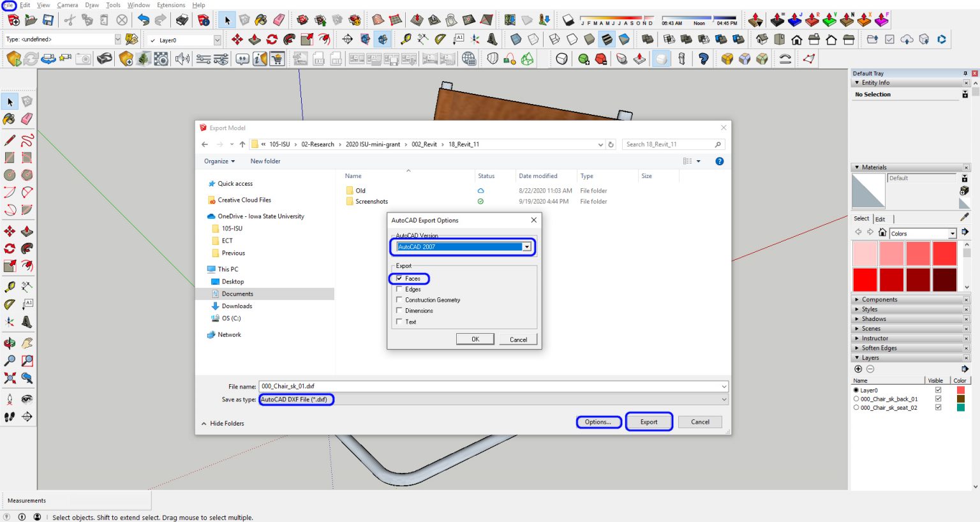The height and width of the screenshot is (522, 980).
Task: Expand the Scenes tray panel
Action: pyautogui.click(x=857, y=329)
